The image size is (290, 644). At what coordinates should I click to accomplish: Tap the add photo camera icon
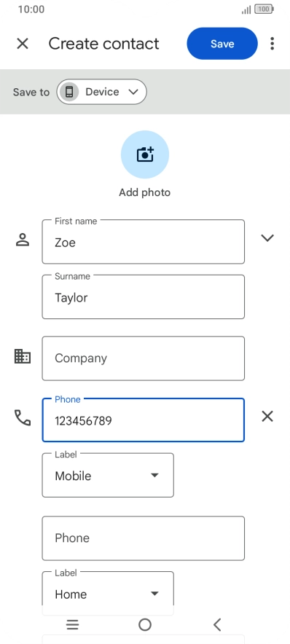144,154
